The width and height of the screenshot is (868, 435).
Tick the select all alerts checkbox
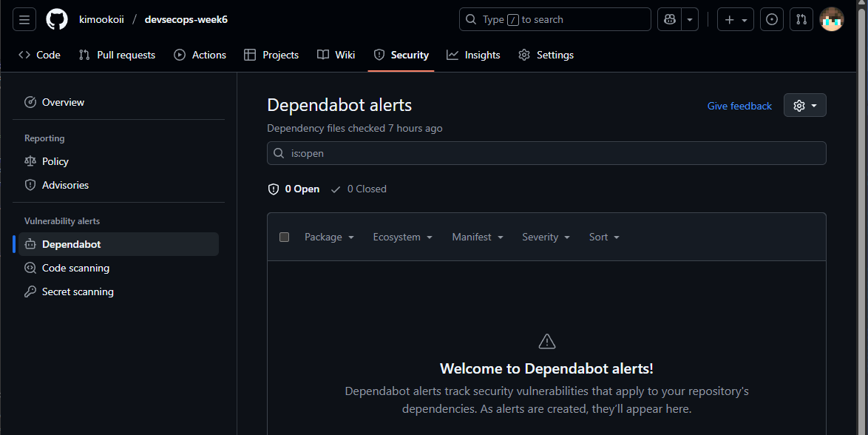[x=284, y=237]
